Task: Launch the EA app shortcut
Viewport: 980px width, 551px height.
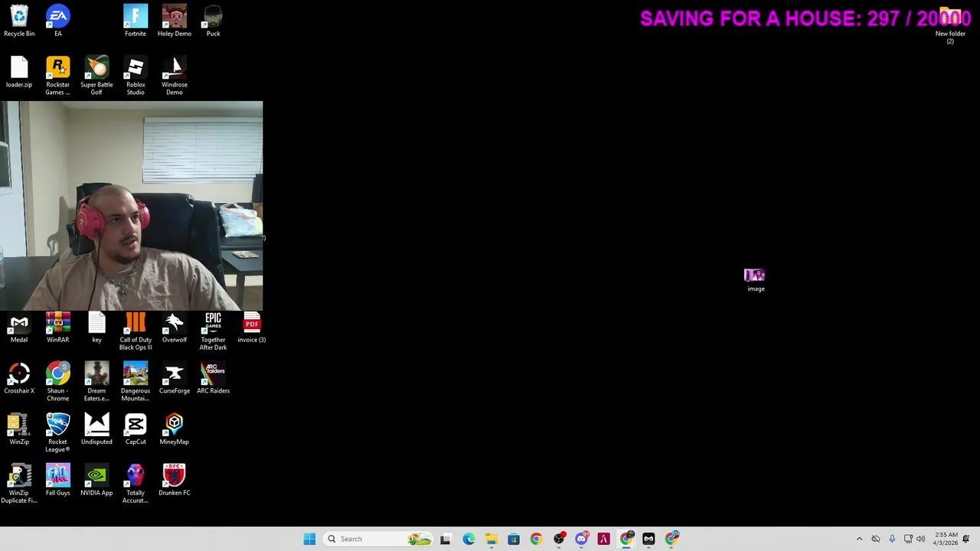Action: point(58,21)
